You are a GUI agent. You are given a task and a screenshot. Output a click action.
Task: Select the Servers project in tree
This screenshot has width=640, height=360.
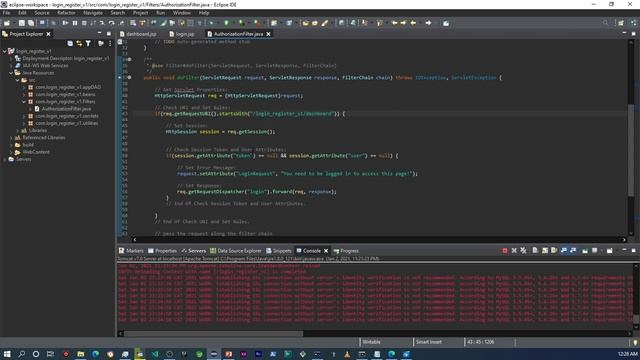coord(23,159)
